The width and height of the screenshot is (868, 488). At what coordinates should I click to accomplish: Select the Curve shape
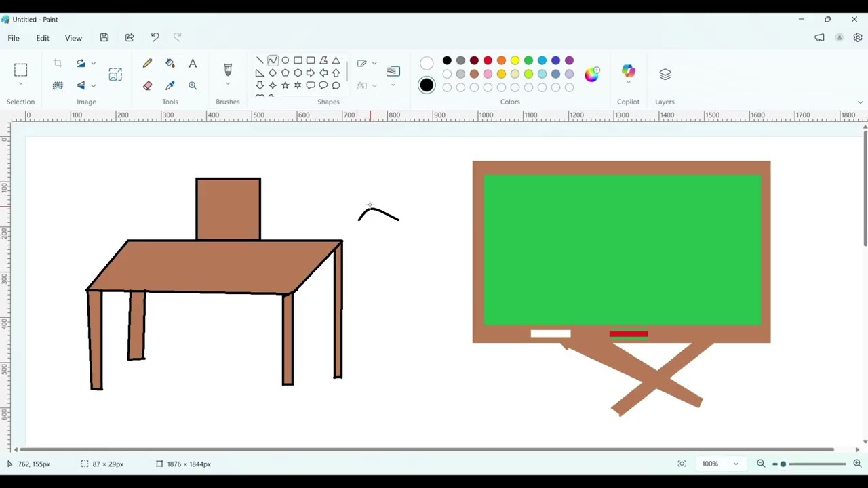273,60
